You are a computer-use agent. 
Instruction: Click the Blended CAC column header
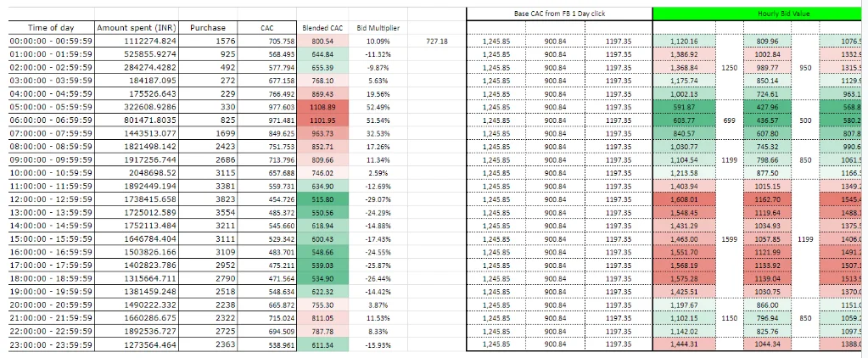[x=322, y=28]
